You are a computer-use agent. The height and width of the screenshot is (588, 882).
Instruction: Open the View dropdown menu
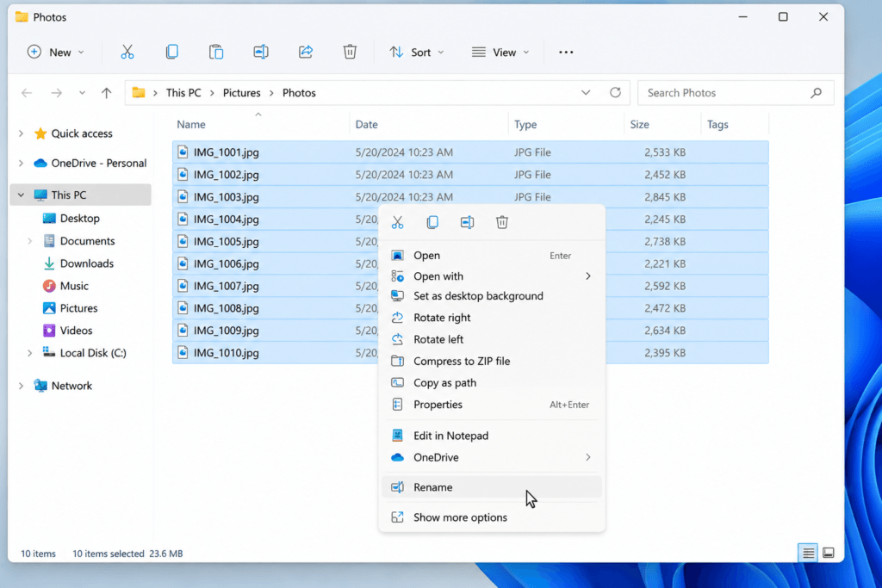tap(500, 53)
